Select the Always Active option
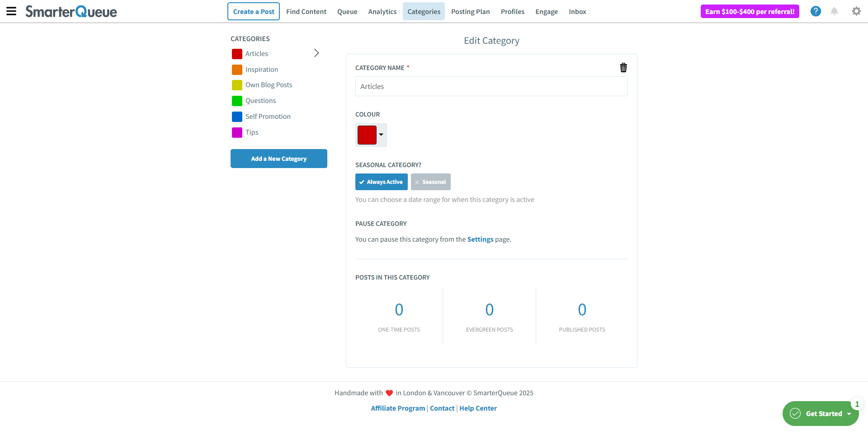 click(381, 182)
